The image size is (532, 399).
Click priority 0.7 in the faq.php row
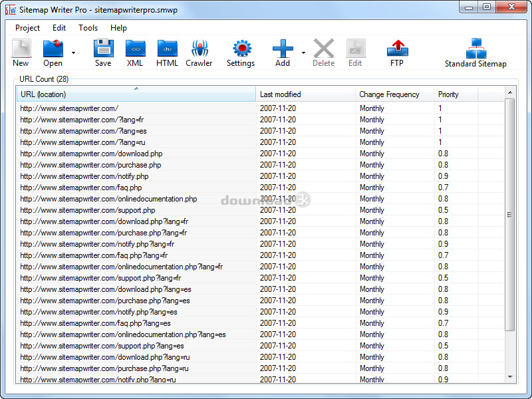[x=443, y=188]
